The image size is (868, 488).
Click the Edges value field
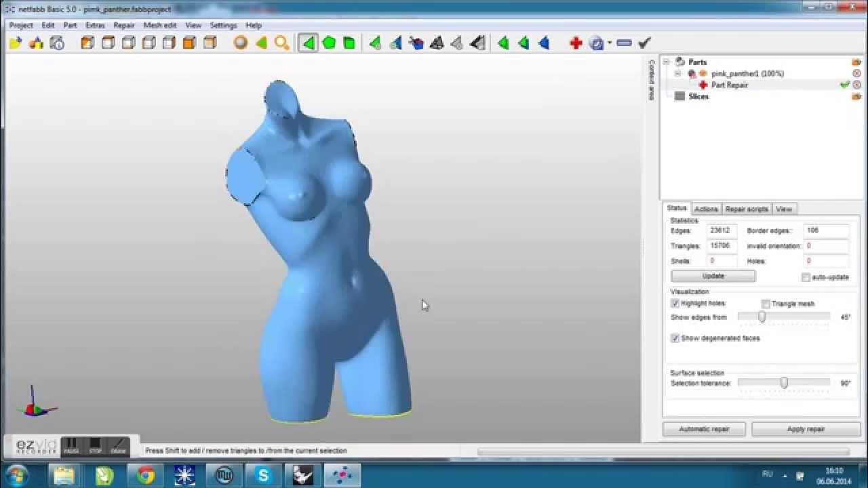722,231
